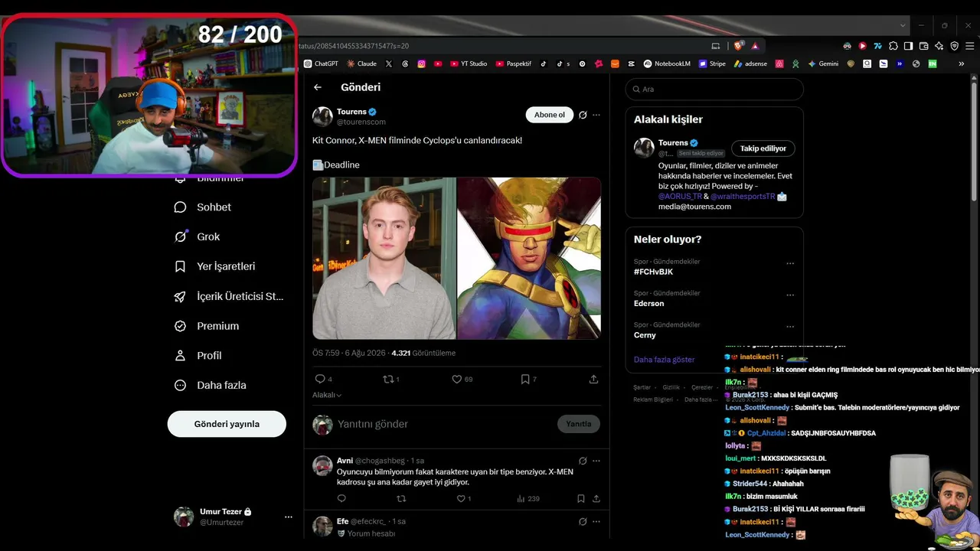Image resolution: width=980 pixels, height=551 pixels.
Task: Click the Yanıtını gönder reply field
Action: (x=444, y=424)
